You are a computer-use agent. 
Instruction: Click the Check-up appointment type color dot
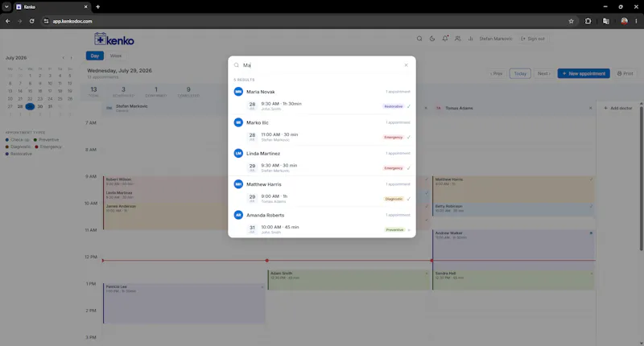(x=7, y=140)
